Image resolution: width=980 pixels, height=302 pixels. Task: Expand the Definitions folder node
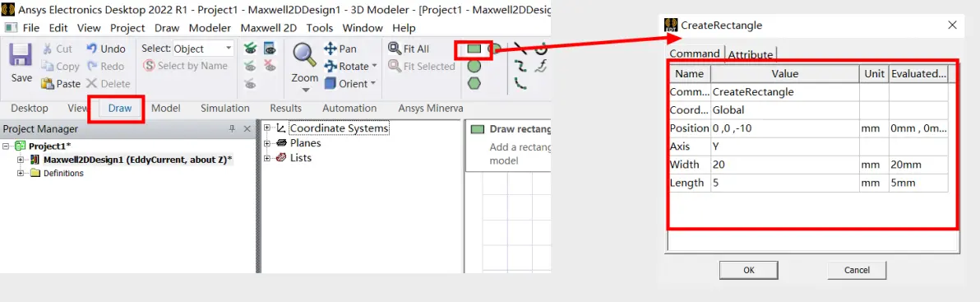coord(20,173)
